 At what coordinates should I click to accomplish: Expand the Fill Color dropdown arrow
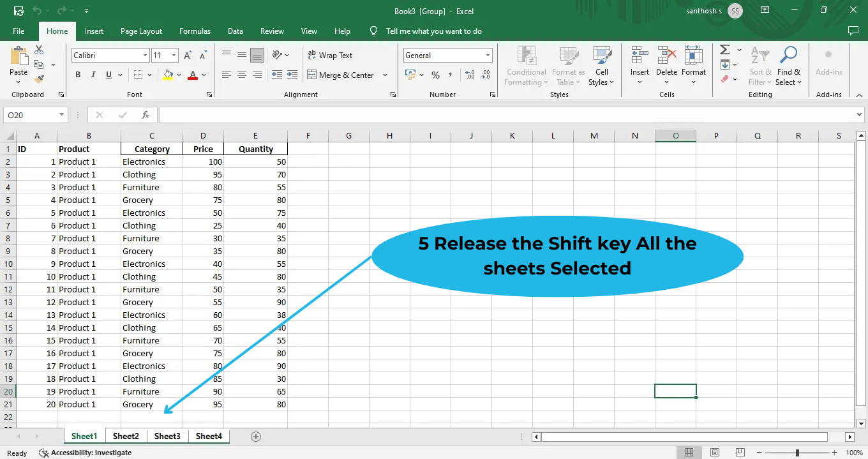click(179, 75)
